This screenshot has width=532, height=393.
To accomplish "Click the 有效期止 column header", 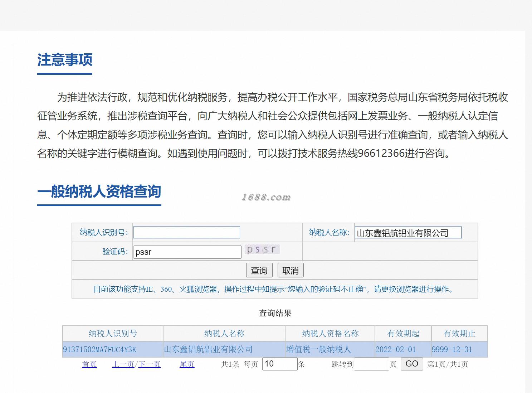I will click(459, 334).
